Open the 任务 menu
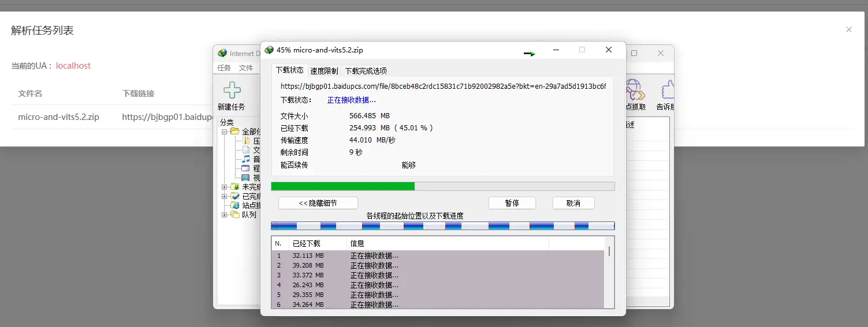868x327 pixels. click(224, 68)
